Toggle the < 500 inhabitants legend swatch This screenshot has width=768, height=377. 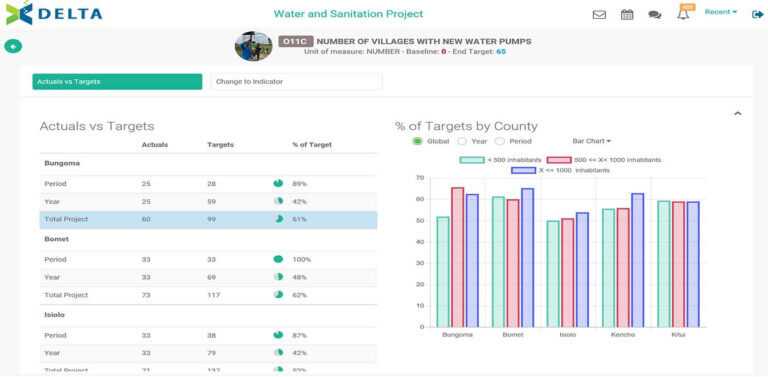(x=472, y=160)
